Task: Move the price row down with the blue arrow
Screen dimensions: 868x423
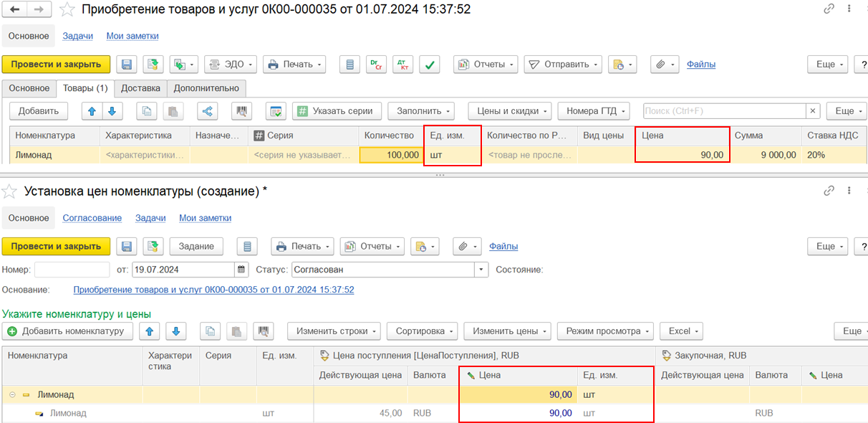Action: click(176, 331)
